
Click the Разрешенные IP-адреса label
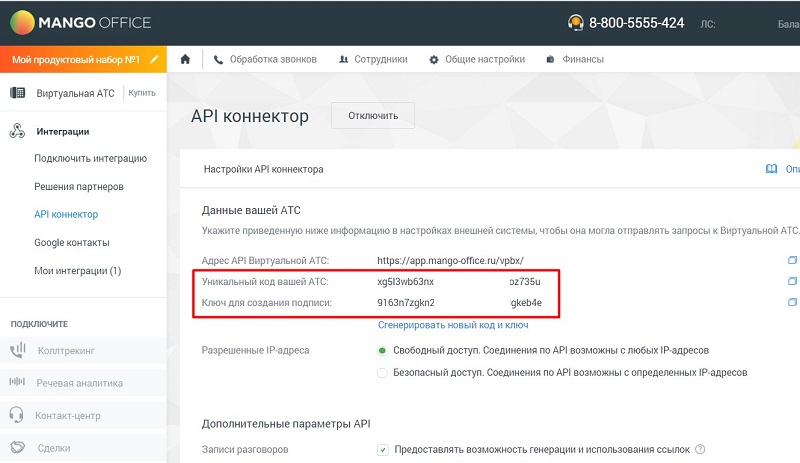pos(255,350)
